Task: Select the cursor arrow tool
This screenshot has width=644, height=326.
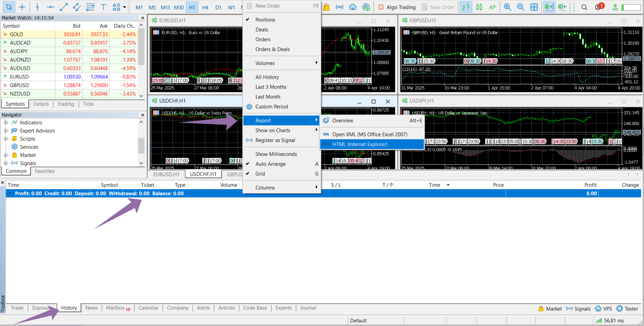Action: pos(9,7)
